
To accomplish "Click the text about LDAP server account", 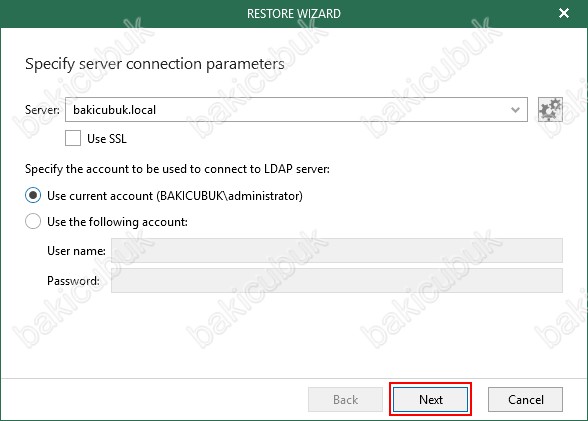I will coord(177,169).
